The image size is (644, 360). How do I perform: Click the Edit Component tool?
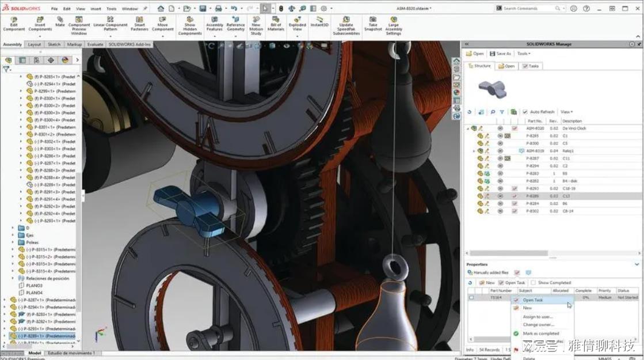tap(14, 24)
